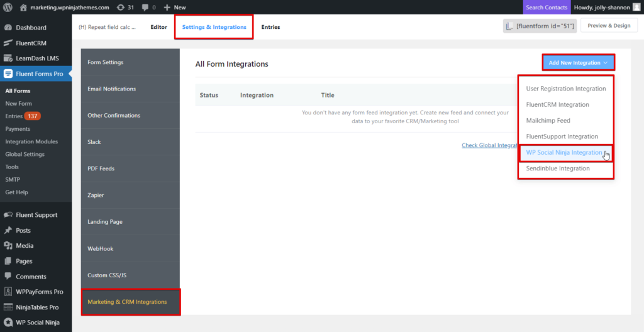
Task: Select Marketing & CRM Integrations item
Action: point(130,302)
